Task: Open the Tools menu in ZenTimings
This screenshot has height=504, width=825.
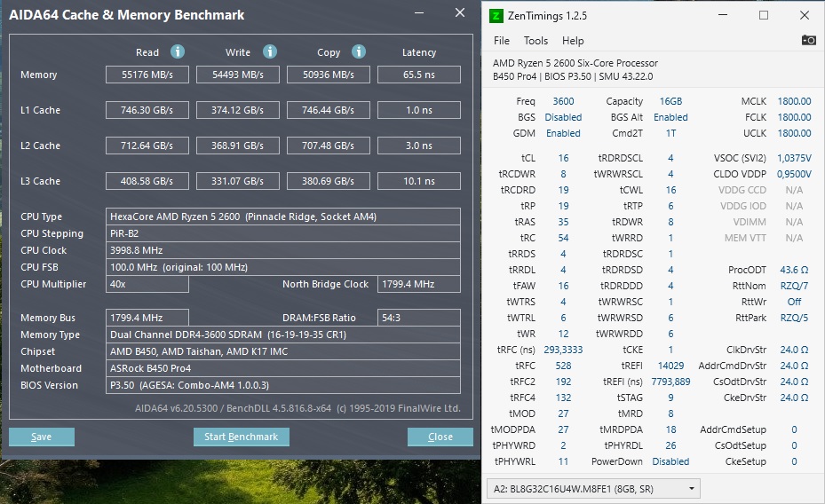Action: click(535, 41)
